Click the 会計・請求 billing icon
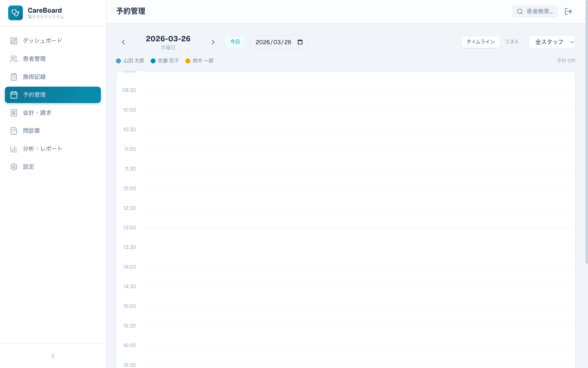Screen dimensions: 588x368 click(x=14, y=112)
